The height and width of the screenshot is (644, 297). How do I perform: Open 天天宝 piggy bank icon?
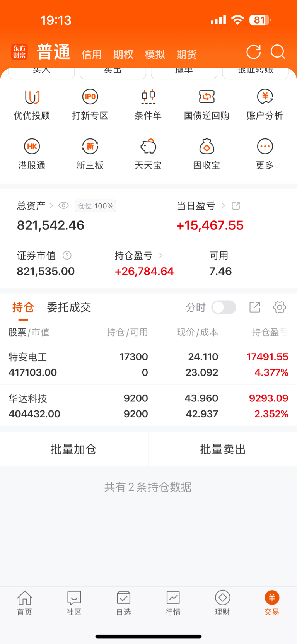[148, 146]
